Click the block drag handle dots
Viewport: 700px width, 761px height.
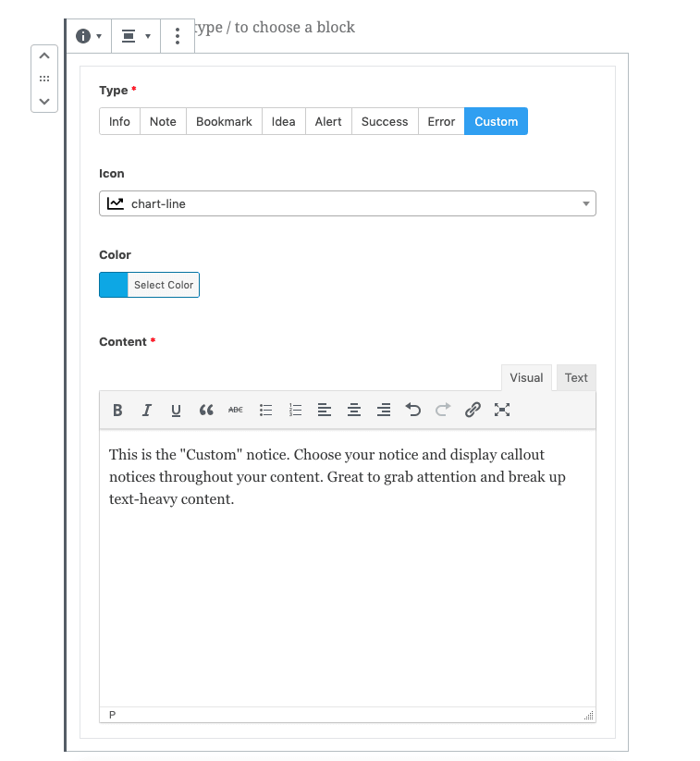[x=44, y=79]
